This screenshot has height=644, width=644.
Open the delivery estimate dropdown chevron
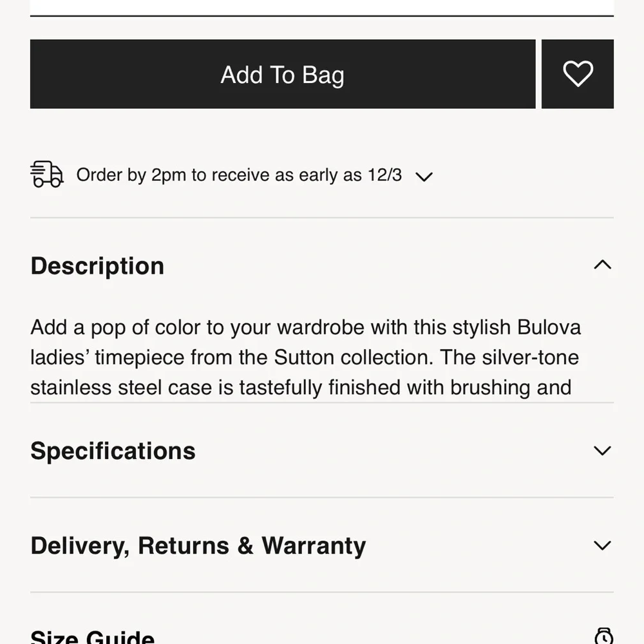coord(424,176)
